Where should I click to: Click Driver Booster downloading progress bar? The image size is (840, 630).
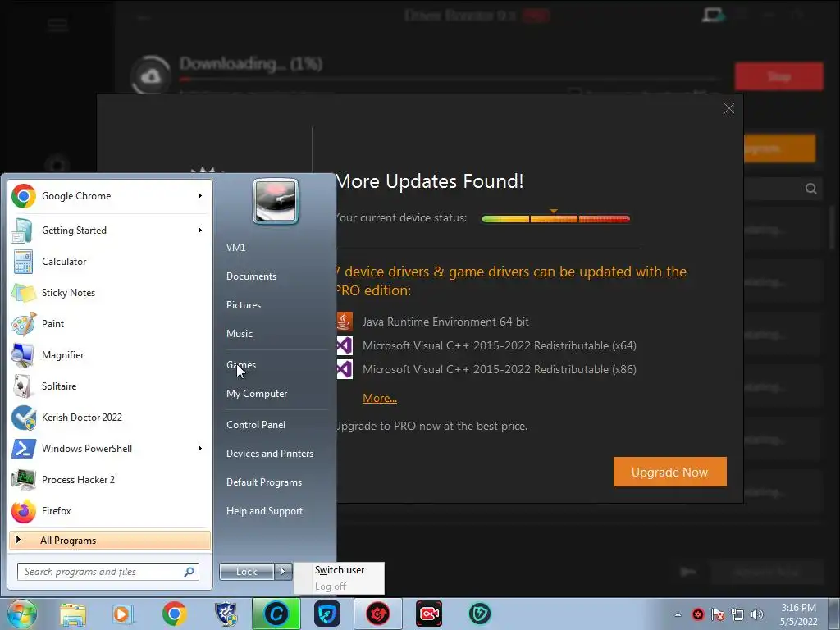[450, 80]
